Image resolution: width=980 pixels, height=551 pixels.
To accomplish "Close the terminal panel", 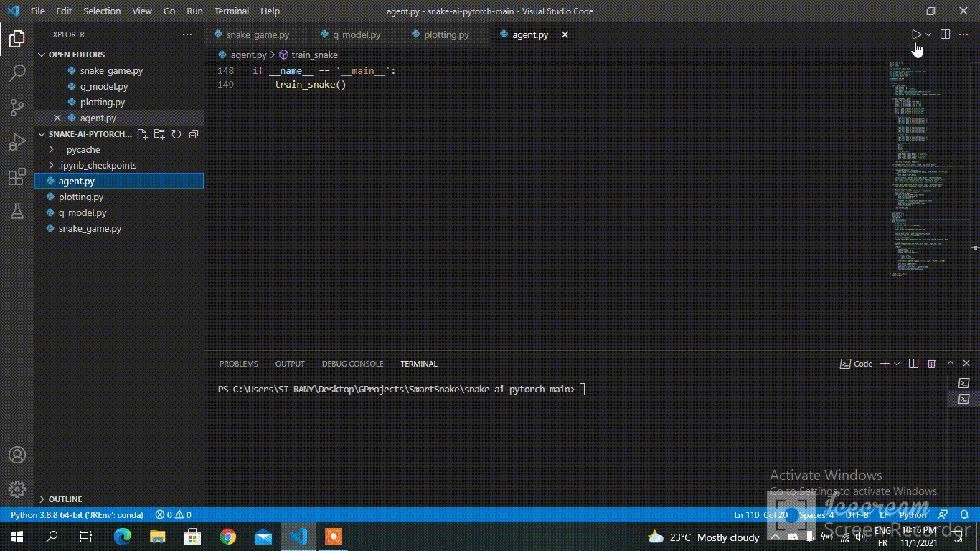I will point(966,364).
